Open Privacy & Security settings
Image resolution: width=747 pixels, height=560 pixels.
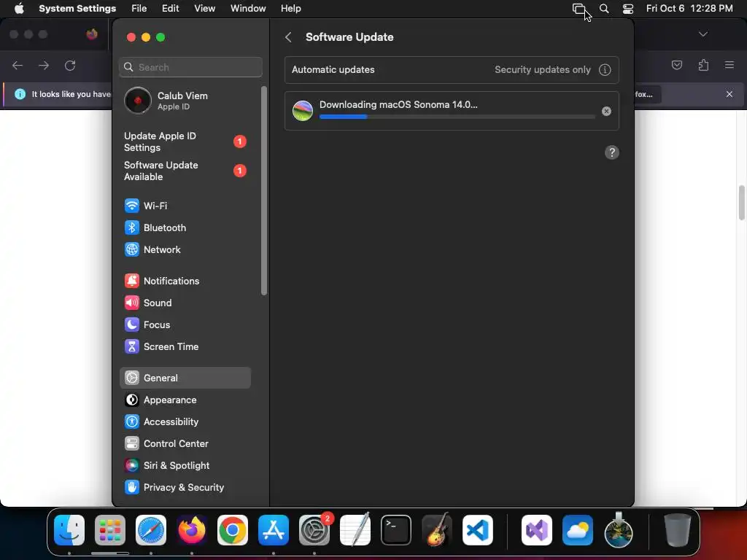coord(185,488)
